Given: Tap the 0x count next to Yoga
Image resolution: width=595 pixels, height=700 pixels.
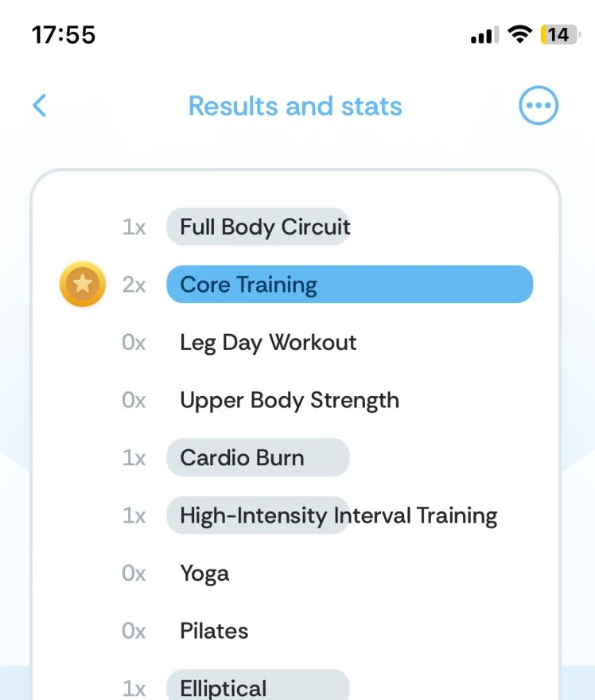Looking at the screenshot, I should pos(134,573).
